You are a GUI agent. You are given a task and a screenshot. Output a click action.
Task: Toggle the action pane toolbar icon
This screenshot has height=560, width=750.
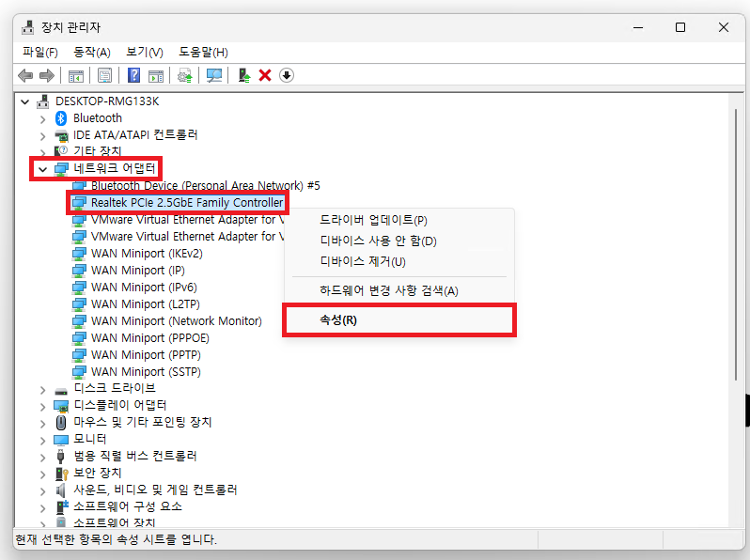[x=156, y=75]
